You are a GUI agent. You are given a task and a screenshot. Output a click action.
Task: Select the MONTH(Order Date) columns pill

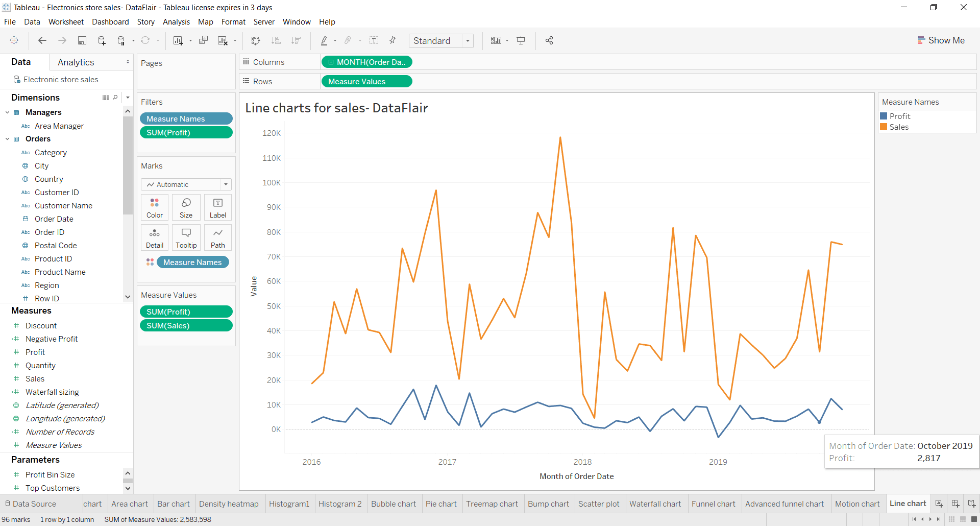coord(366,62)
